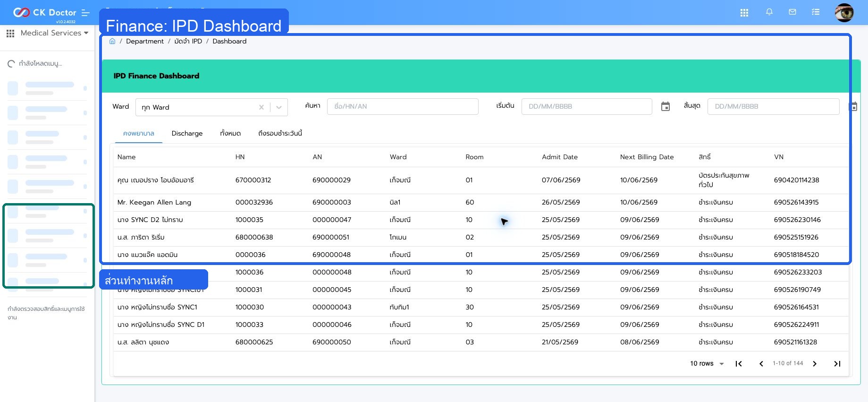
Task: Sort by Name column header
Action: (126, 157)
